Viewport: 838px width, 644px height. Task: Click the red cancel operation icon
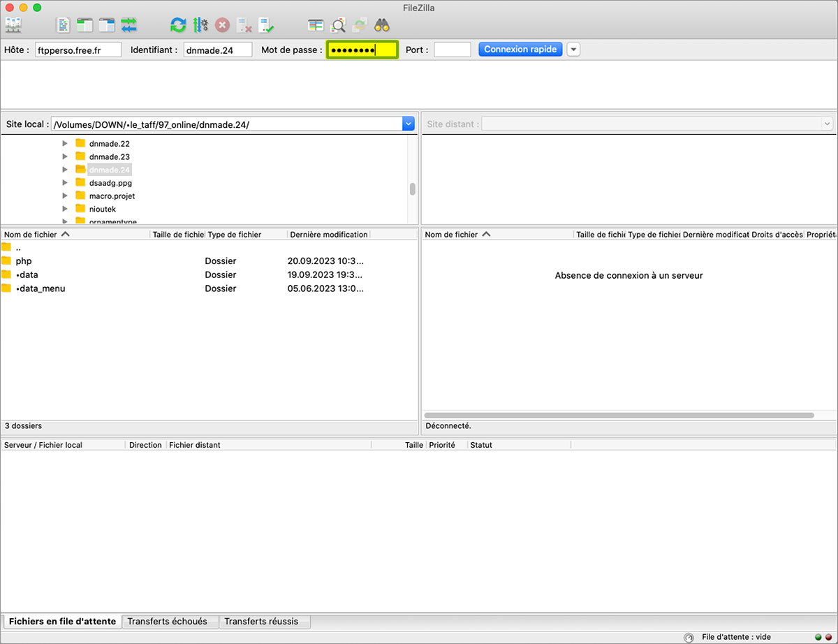click(222, 25)
